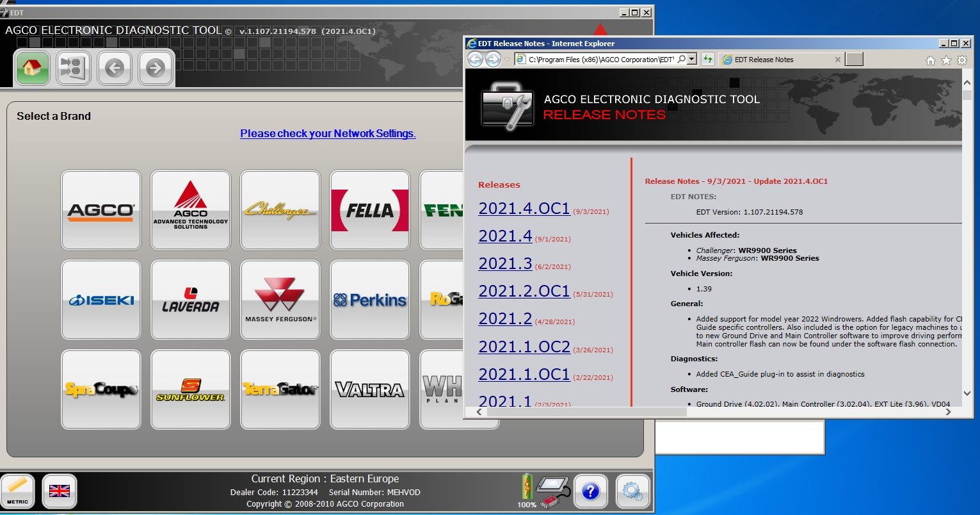Click the Please check your Network Settings link
The width and height of the screenshot is (980, 515).
[x=327, y=133]
